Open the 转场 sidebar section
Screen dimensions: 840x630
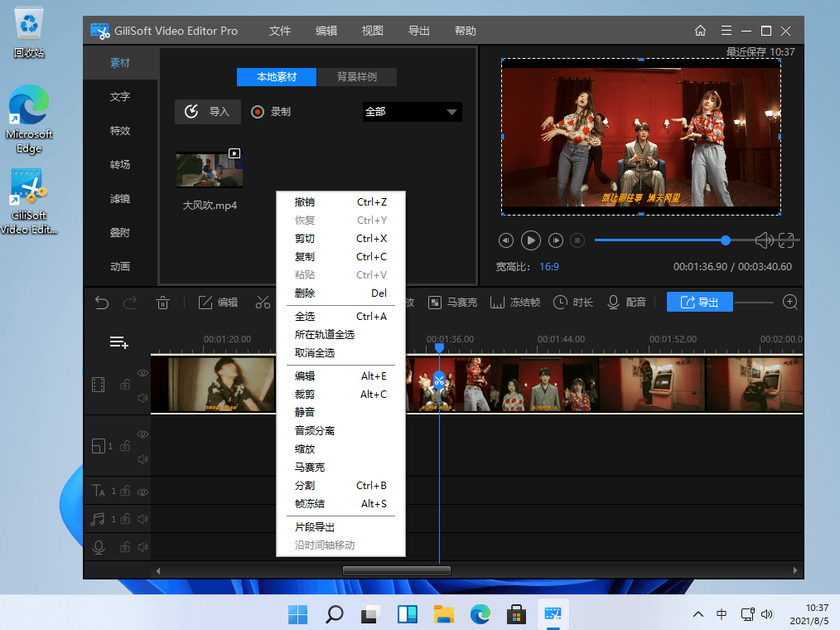(x=120, y=164)
